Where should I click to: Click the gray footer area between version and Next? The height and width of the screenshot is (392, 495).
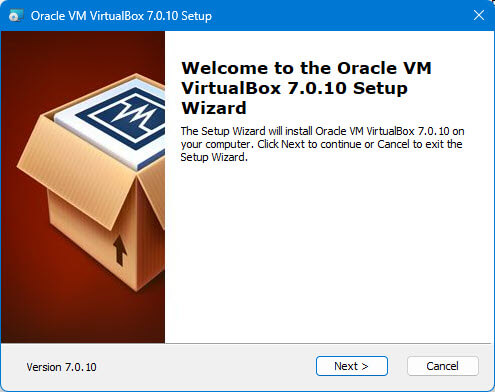click(x=206, y=367)
